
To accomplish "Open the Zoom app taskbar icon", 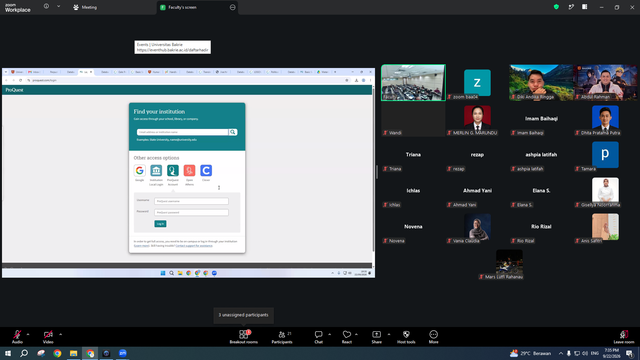I will (x=123, y=353).
